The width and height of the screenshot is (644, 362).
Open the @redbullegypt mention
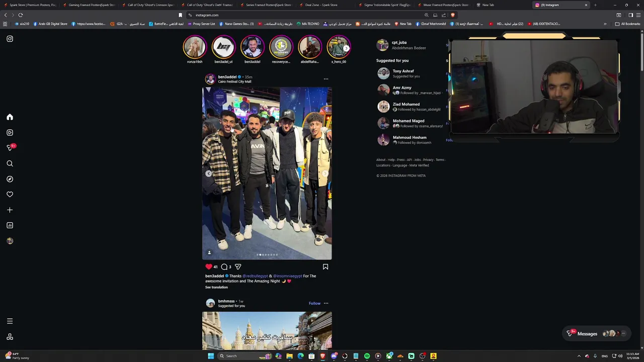click(x=255, y=276)
